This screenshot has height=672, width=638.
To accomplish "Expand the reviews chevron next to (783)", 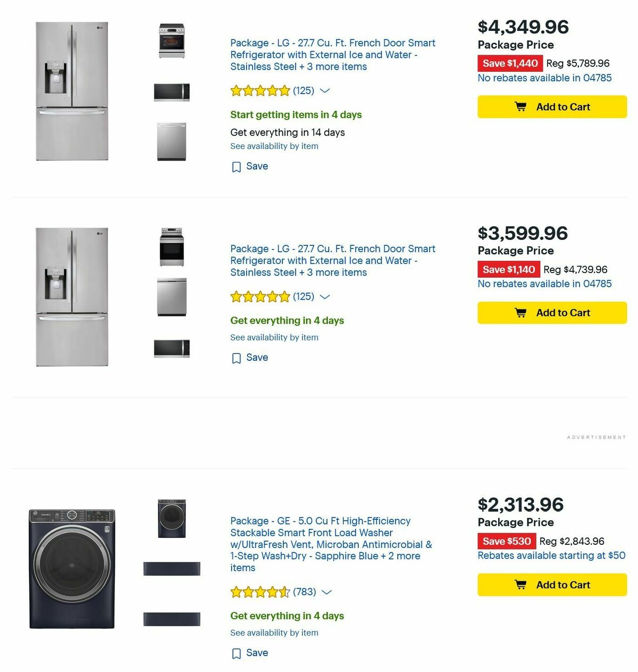I will point(326,592).
